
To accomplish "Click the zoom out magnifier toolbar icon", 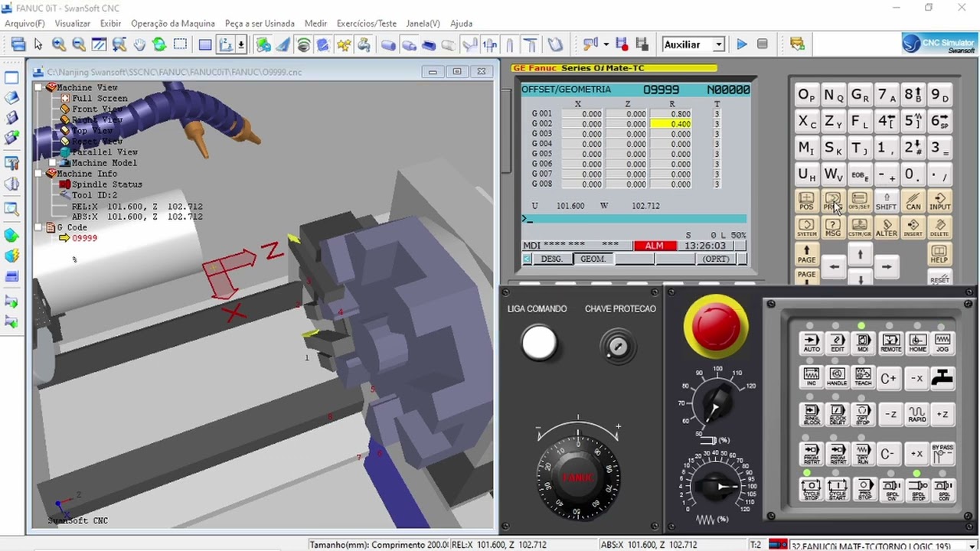I will 79,44.
